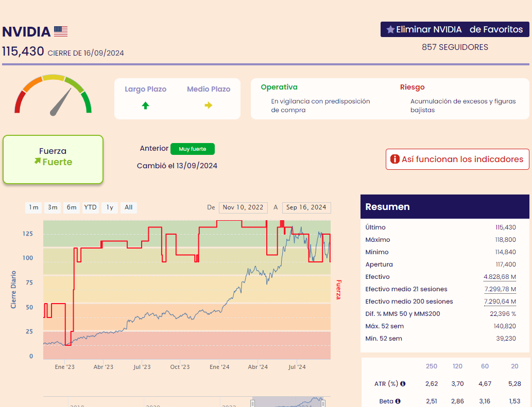Viewport: 532px width, 407px height.
Task: Click the 250 column header
Action: click(x=432, y=366)
